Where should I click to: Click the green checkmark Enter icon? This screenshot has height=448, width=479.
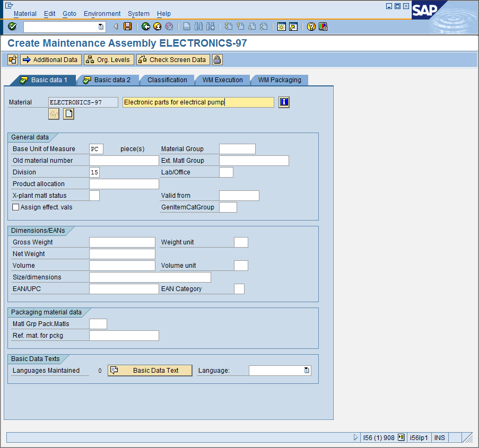tap(12, 27)
